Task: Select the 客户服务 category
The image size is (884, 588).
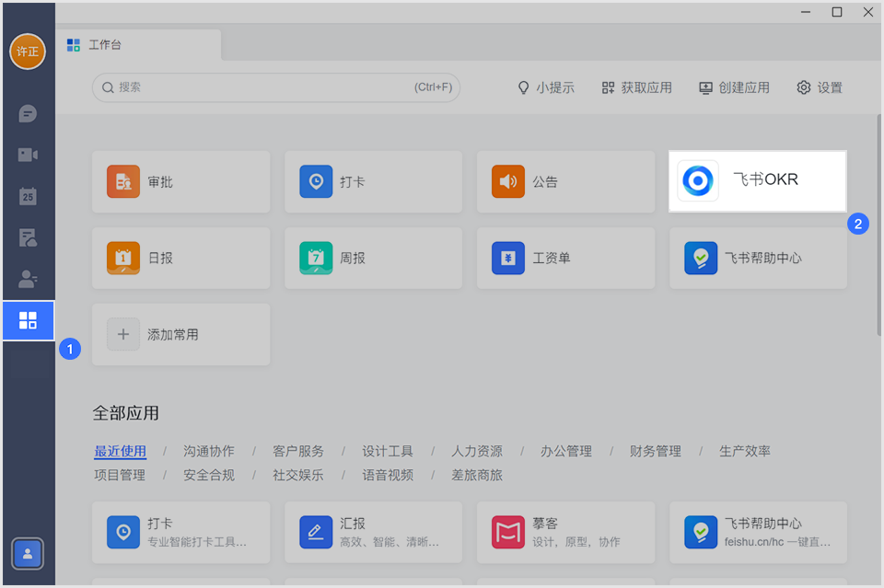Action: 298,451
